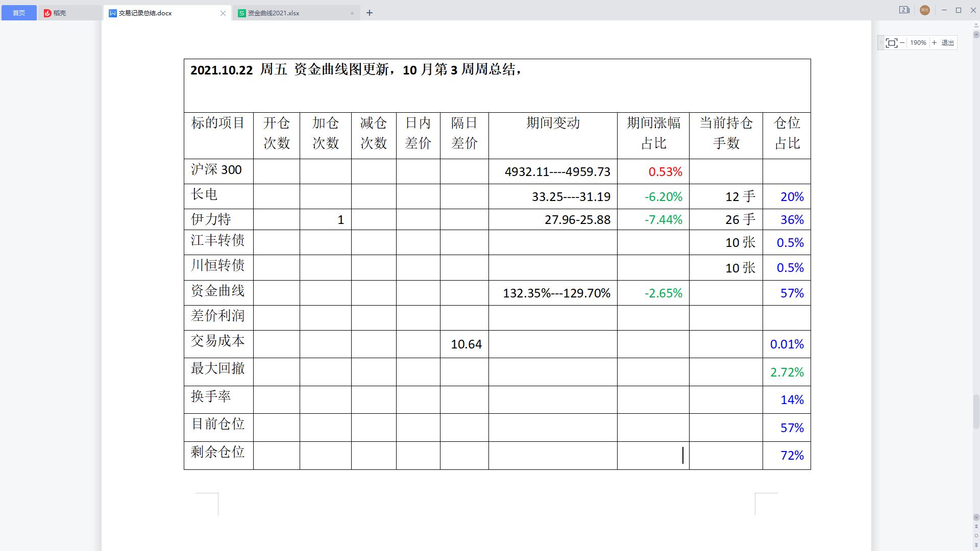Open the browse object selector square
Image resolution: width=980 pixels, height=551 pixels.
pyautogui.click(x=976, y=536)
